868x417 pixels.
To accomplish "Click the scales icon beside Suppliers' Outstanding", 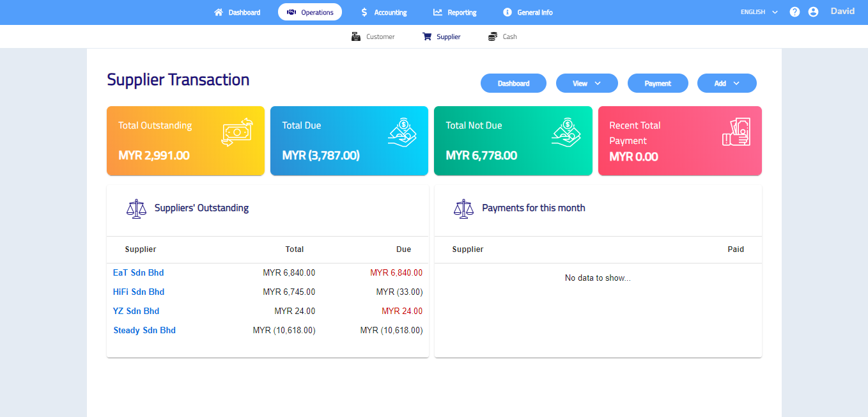I will (136, 208).
